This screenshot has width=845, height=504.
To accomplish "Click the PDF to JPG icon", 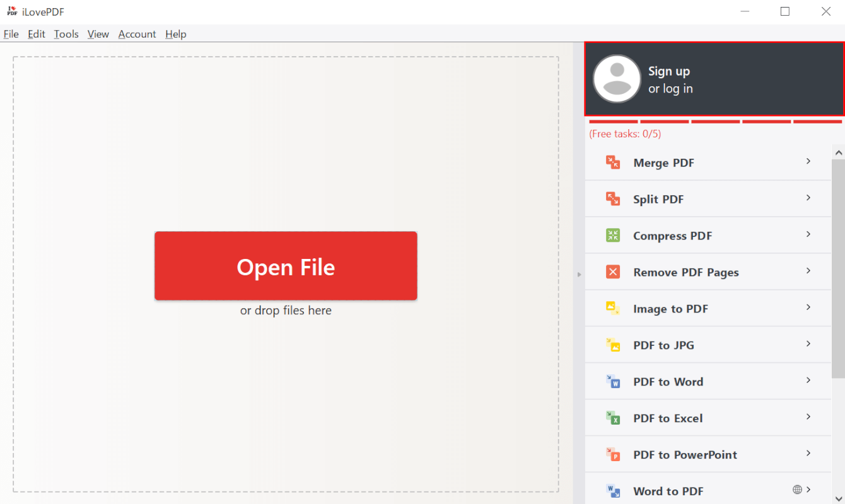I will (x=612, y=345).
